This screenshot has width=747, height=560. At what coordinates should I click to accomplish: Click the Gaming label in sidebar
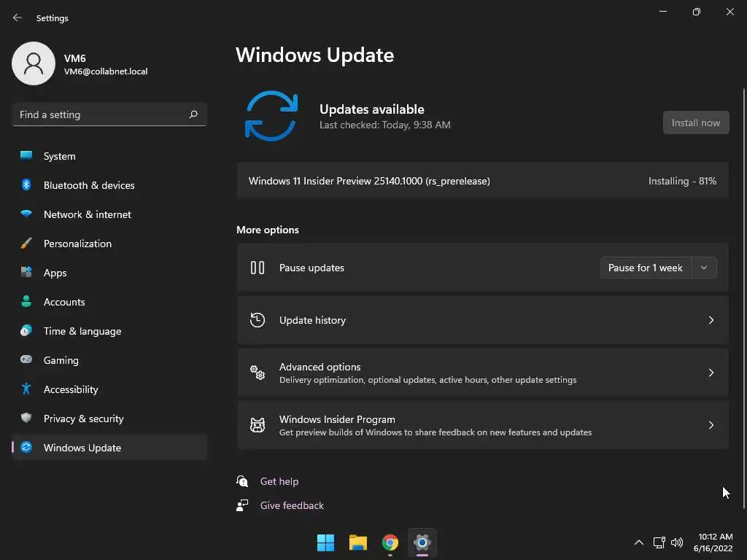[61, 360]
